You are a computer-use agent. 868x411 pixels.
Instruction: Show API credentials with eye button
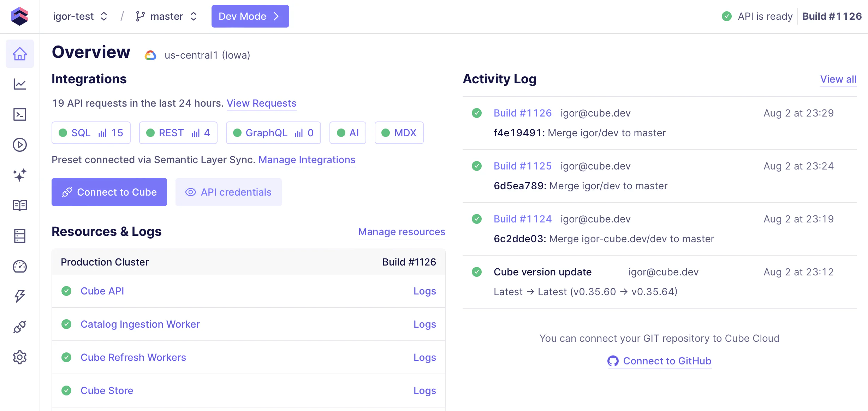[x=228, y=192]
